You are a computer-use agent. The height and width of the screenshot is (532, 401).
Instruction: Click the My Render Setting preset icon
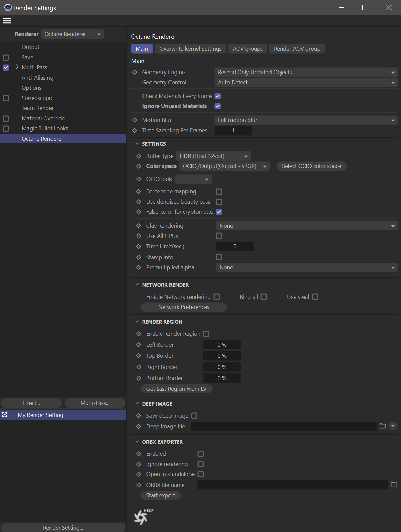5,415
